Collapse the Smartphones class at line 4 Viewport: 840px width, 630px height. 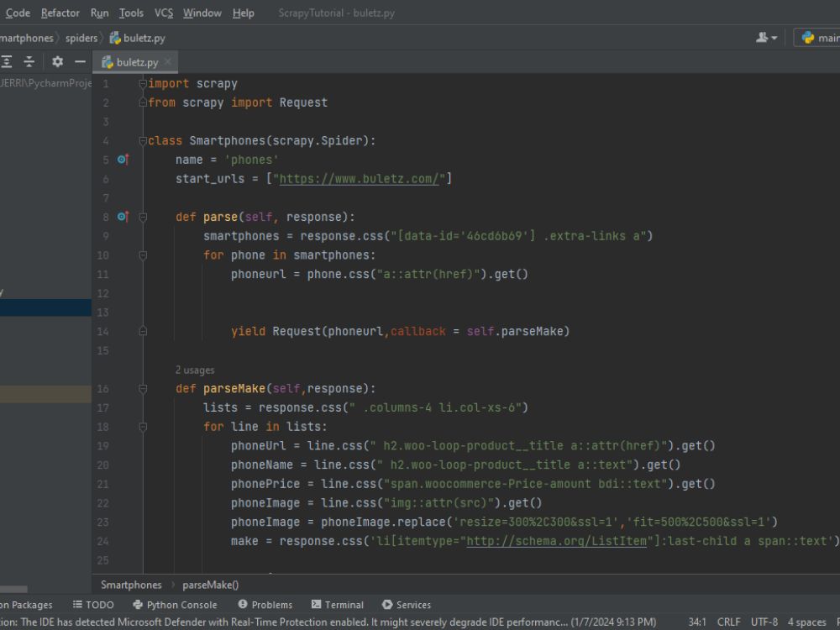(143, 141)
